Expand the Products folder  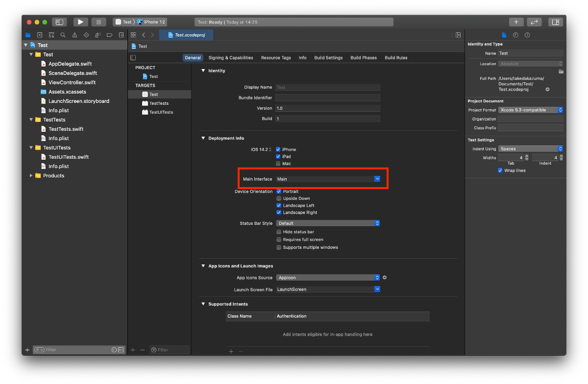pyautogui.click(x=31, y=175)
